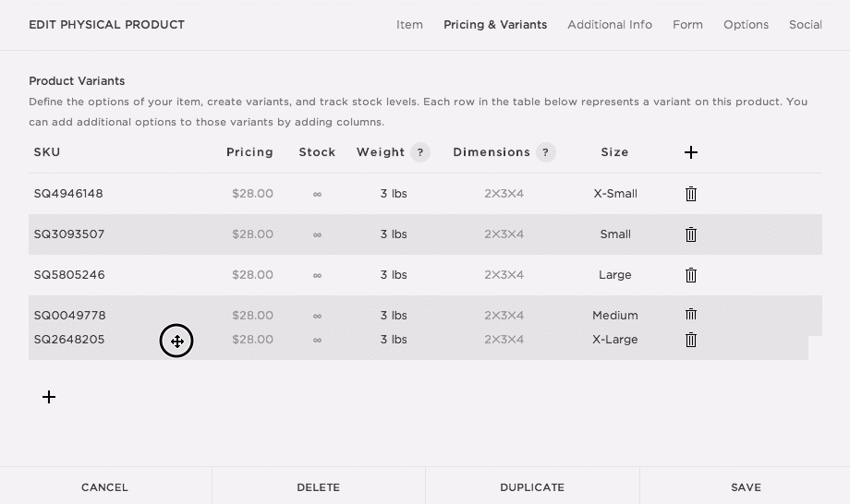The image size is (850, 504).
Task: Delete the X-Small variant with trash icon
Action: [x=691, y=194]
